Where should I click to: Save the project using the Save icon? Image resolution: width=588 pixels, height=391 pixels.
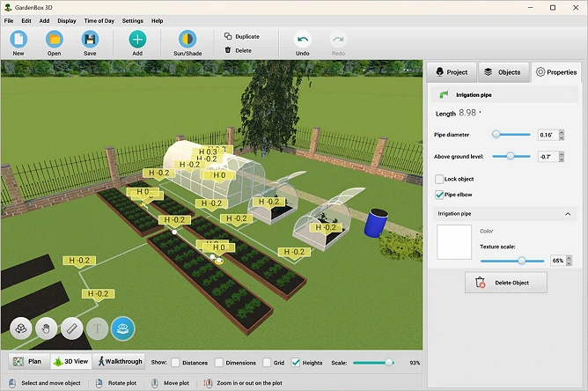point(90,40)
